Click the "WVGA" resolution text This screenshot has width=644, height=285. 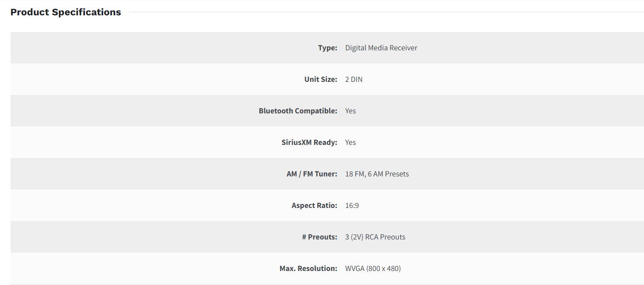355,268
